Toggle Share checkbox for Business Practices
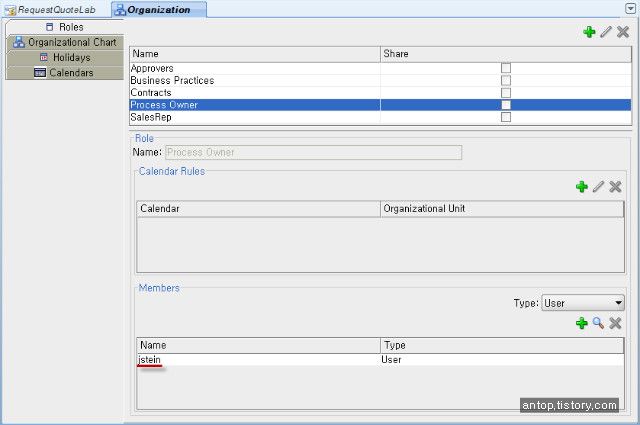This screenshot has height=425, width=640. click(506, 80)
